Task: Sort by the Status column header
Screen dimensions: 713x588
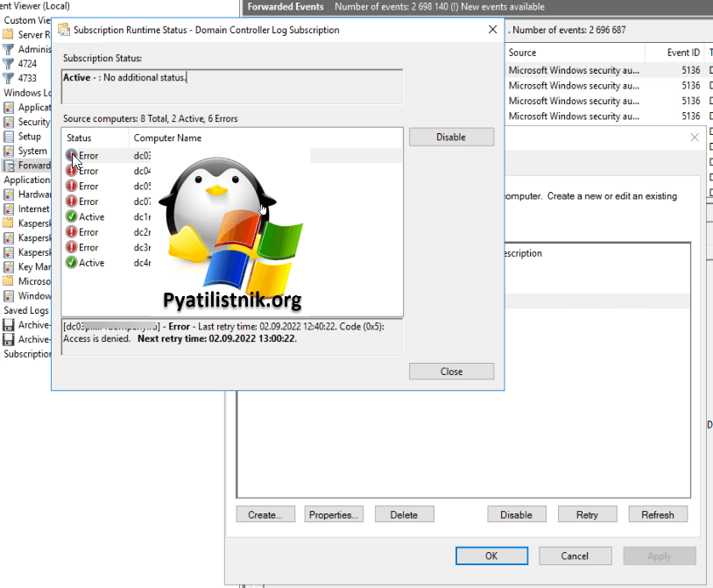Action: click(x=79, y=138)
